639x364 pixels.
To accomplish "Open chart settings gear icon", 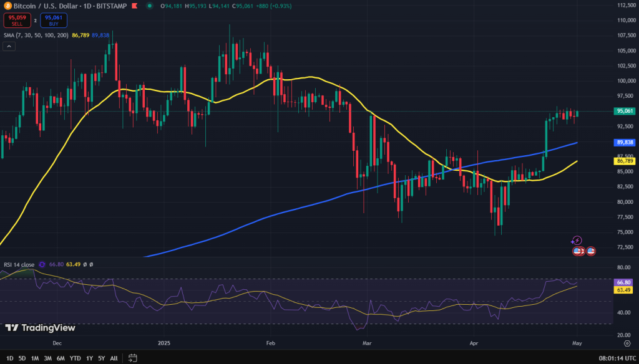I will (627, 343).
